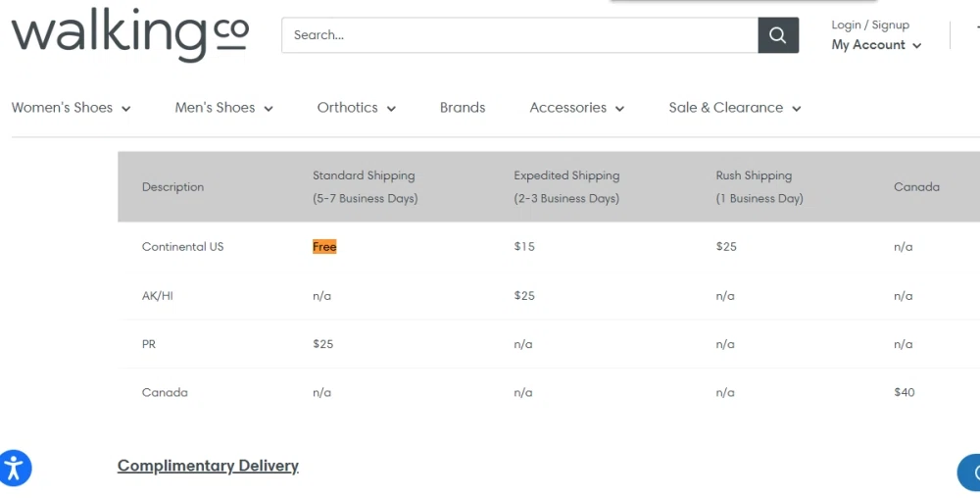980x498 pixels.
Task: Click Login / Signup link
Action: click(870, 25)
